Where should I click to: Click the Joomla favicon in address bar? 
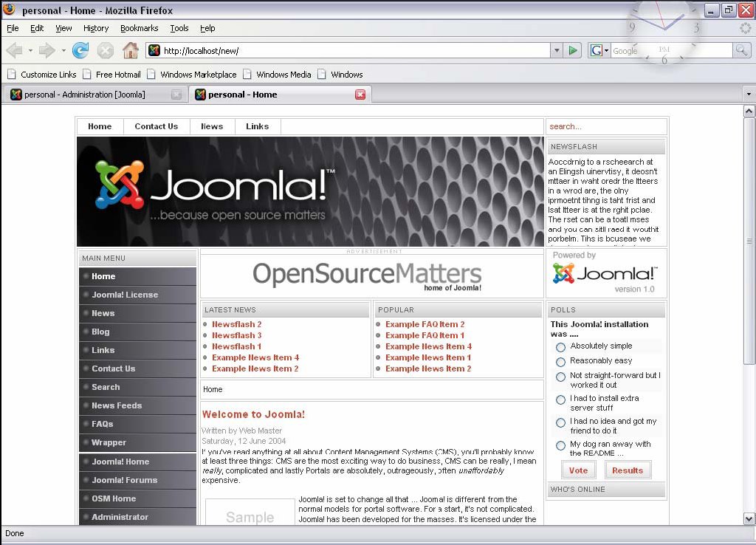pos(154,50)
